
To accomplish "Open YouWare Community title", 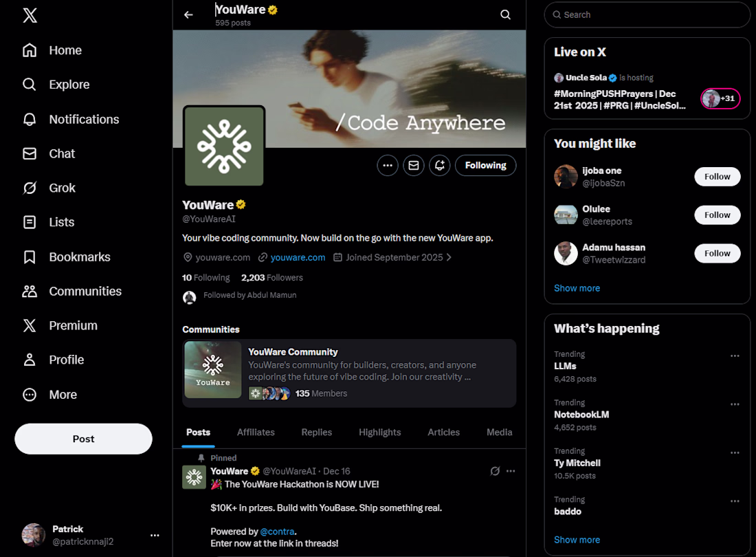I will (293, 352).
